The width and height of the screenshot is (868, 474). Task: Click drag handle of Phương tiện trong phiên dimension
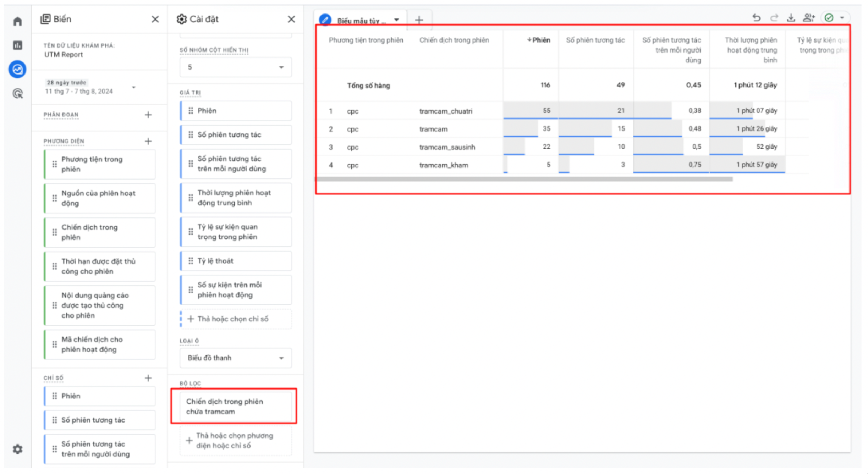[54, 164]
